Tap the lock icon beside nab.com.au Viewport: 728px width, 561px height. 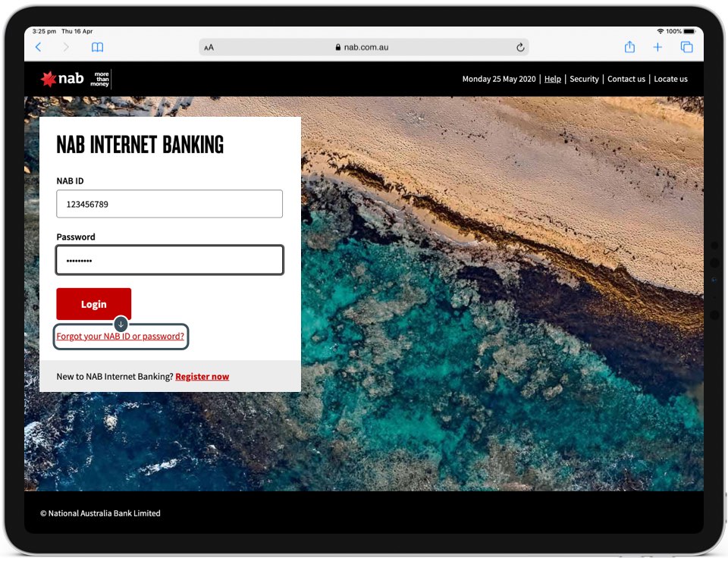(338, 47)
